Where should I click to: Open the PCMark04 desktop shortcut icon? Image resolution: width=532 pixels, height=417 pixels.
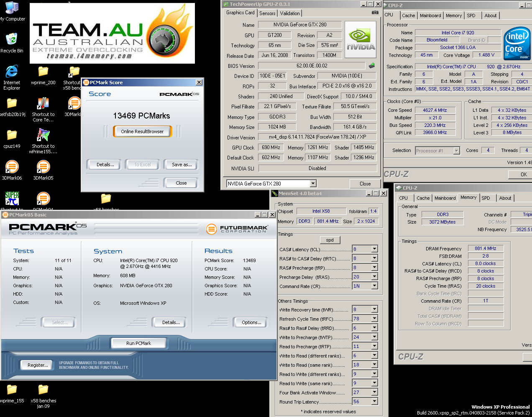click(x=43, y=201)
